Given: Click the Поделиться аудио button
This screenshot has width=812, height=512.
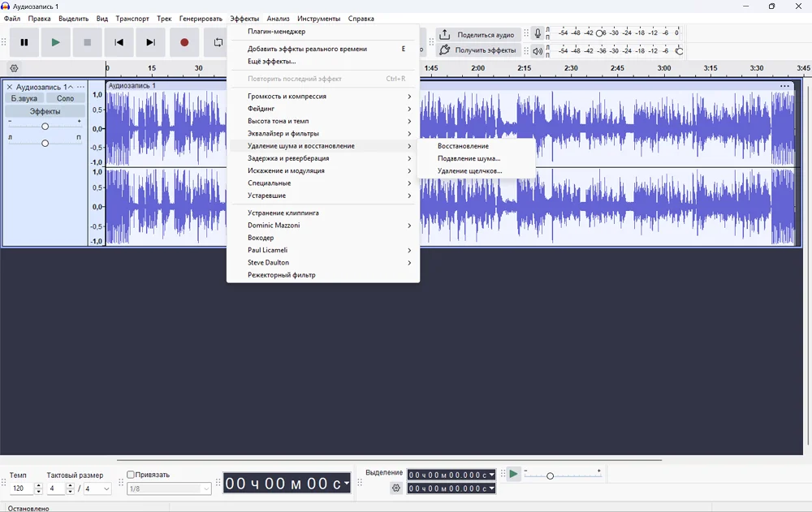Looking at the screenshot, I should coord(477,35).
